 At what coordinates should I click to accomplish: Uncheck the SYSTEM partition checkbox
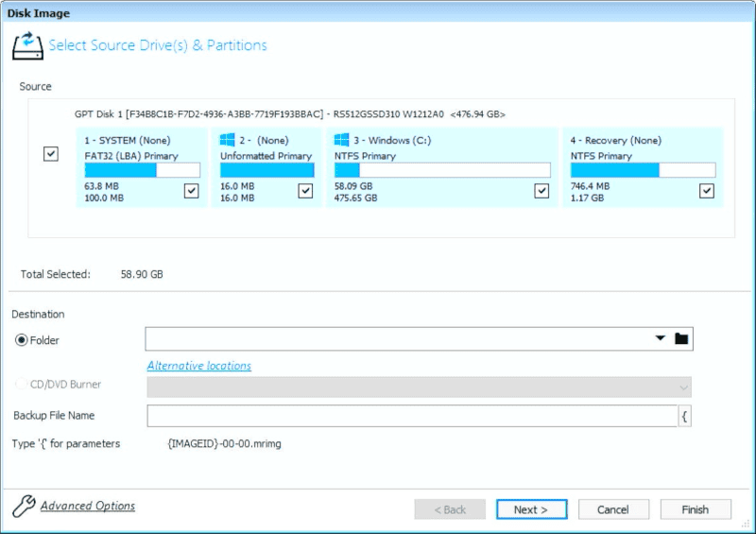pyautogui.click(x=192, y=191)
